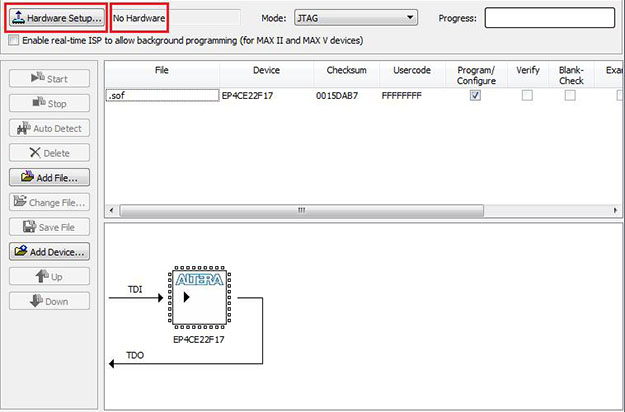Open the Add Device dialog
The width and height of the screenshot is (625, 412).
pyautogui.click(x=50, y=251)
